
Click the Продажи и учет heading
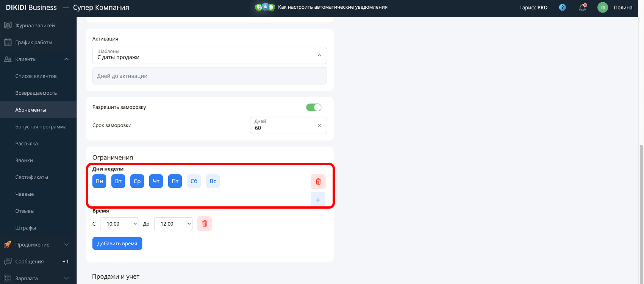(x=116, y=276)
